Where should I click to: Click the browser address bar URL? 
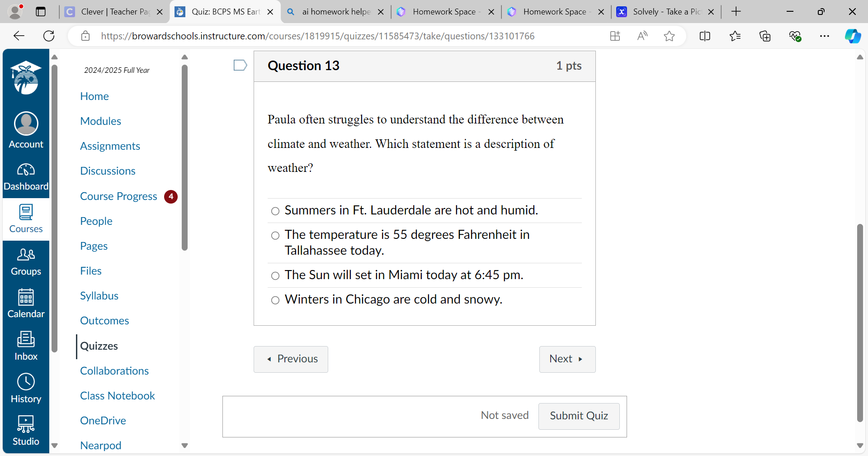tap(317, 36)
